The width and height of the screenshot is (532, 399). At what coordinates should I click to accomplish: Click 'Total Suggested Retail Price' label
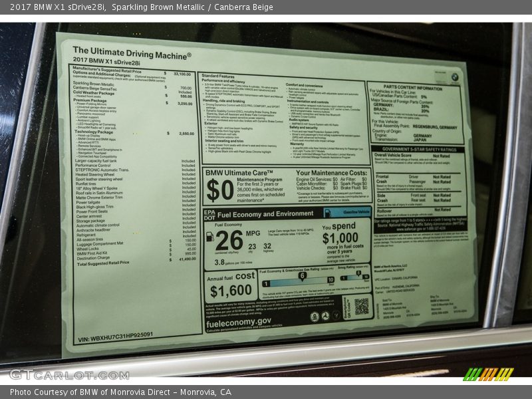103,263
